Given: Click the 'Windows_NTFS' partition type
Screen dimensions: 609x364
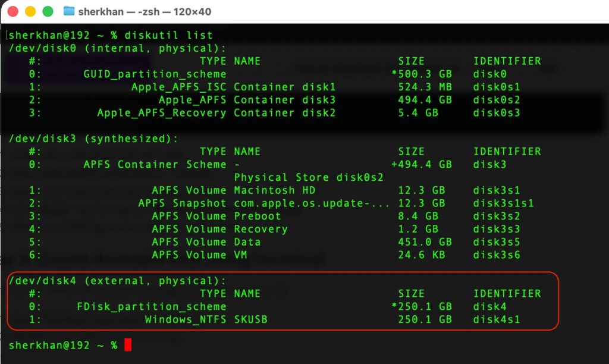Looking at the screenshot, I should coord(185,319).
